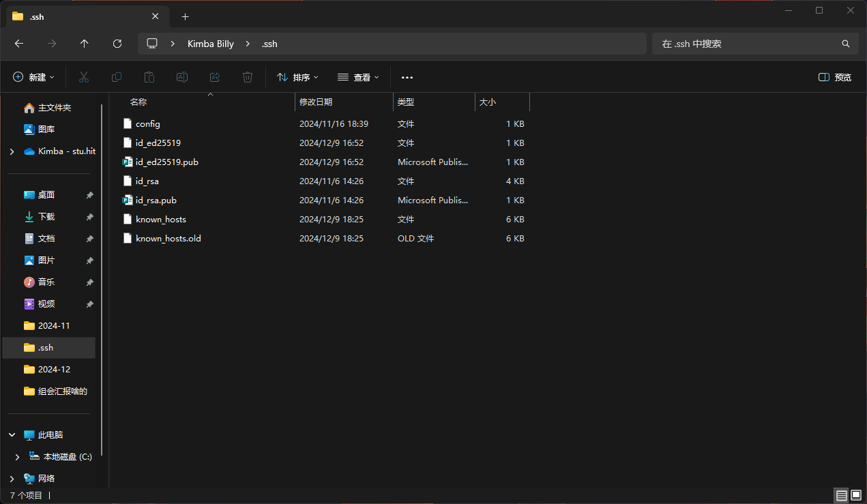The height and width of the screenshot is (504, 867).
Task: Click the Cut scissors icon in toolbar
Action: pyautogui.click(x=84, y=77)
